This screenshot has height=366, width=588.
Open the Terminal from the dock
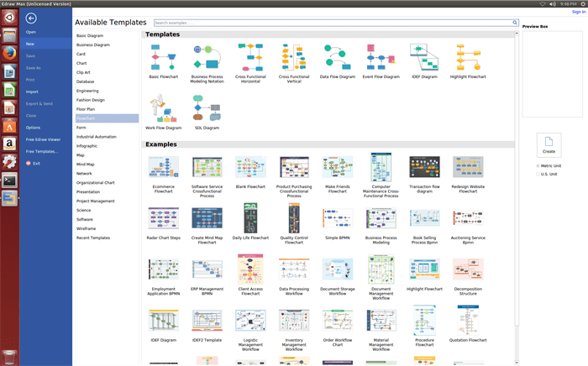[x=9, y=181]
